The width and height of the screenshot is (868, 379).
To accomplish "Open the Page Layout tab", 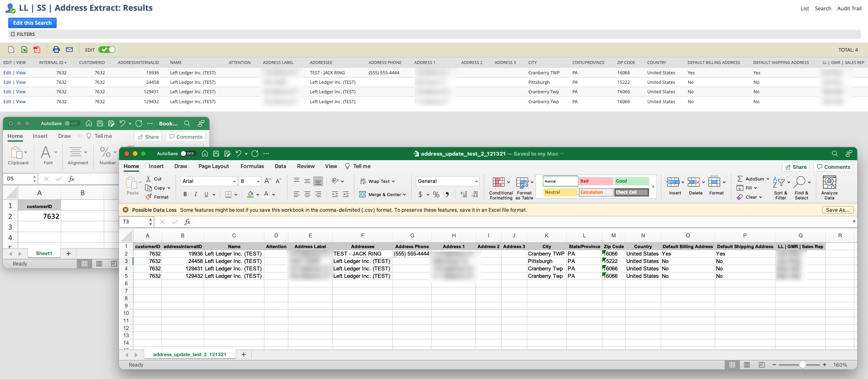I will [x=214, y=166].
